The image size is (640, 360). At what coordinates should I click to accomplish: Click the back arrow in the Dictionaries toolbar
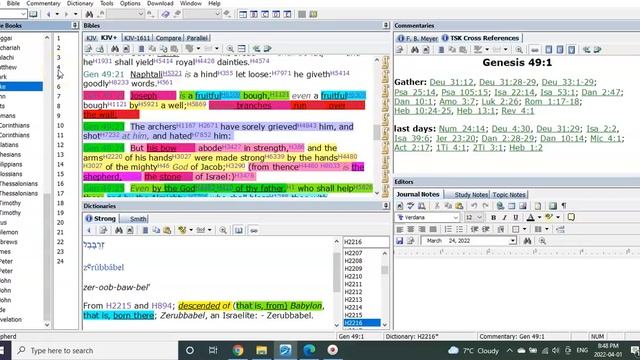(89, 230)
